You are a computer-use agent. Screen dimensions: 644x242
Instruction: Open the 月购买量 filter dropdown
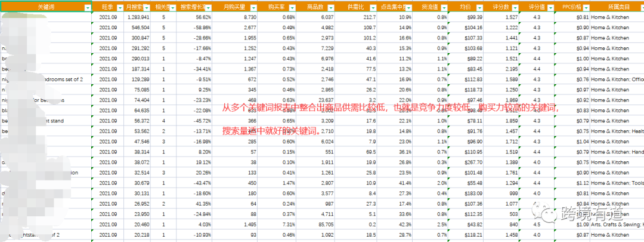click(x=253, y=8)
